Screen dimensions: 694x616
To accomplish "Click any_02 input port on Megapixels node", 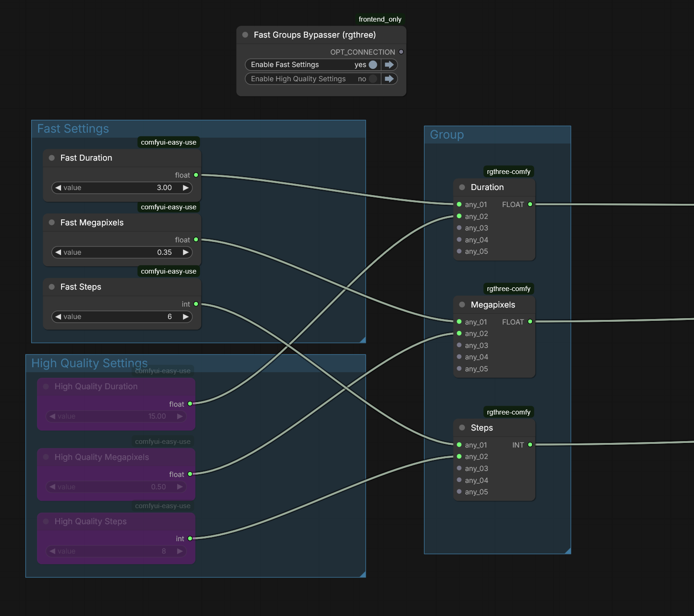I will point(459,333).
